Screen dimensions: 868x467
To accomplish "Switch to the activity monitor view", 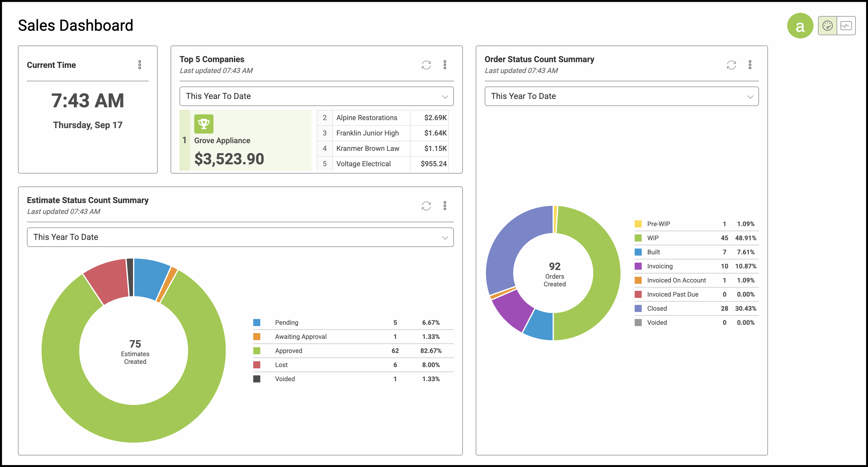I will pos(846,26).
